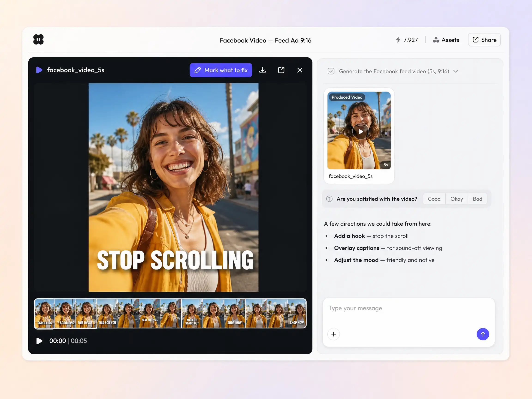Click the 00:00 current time text
Image resolution: width=532 pixels, height=399 pixels.
click(x=57, y=341)
